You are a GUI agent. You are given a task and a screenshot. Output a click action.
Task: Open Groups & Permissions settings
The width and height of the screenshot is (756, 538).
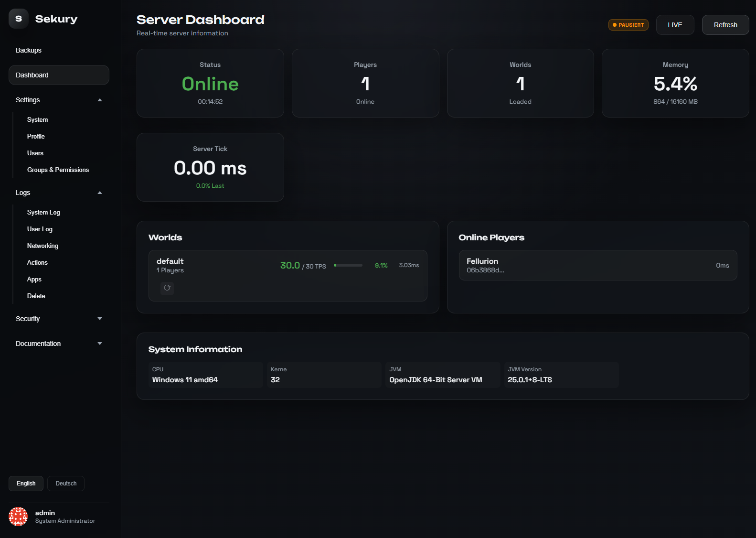(x=58, y=170)
